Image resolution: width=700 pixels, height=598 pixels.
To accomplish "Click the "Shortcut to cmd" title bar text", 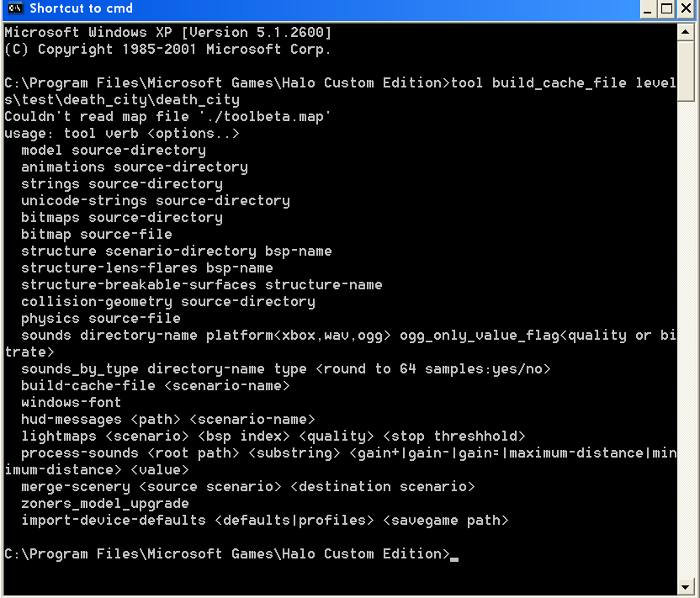I will pyautogui.click(x=82, y=9).
